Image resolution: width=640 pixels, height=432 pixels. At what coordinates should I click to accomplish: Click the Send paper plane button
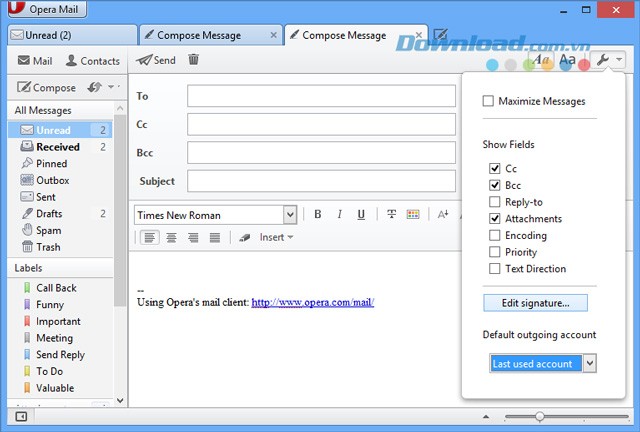(x=156, y=60)
